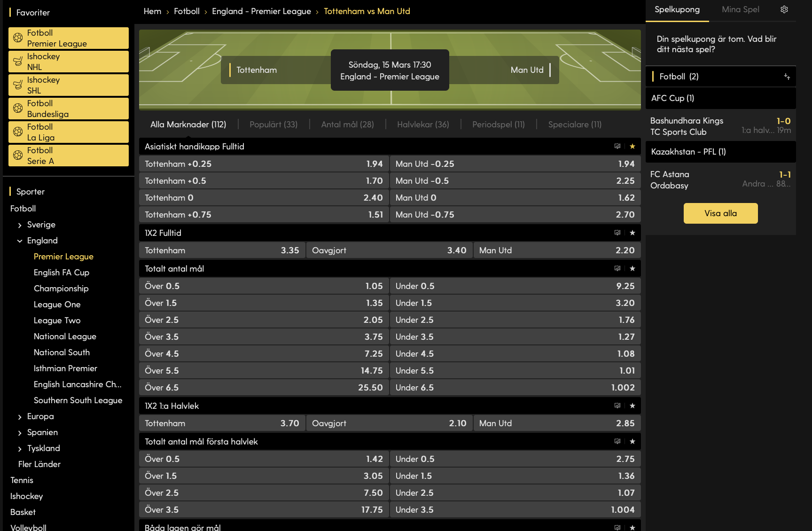Open the settings gear beside Mina Spel
This screenshot has width=812, height=531.
784,9
